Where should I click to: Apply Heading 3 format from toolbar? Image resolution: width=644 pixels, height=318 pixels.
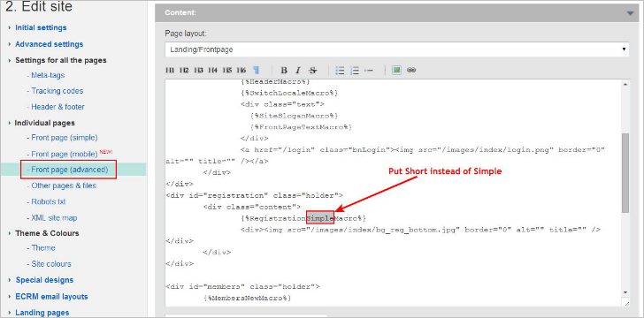point(198,70)
